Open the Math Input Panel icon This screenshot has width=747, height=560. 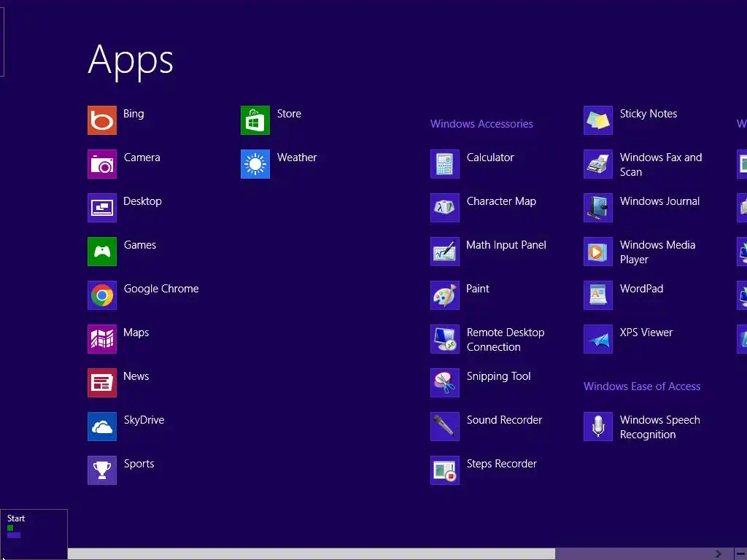(x=445, y=252)
